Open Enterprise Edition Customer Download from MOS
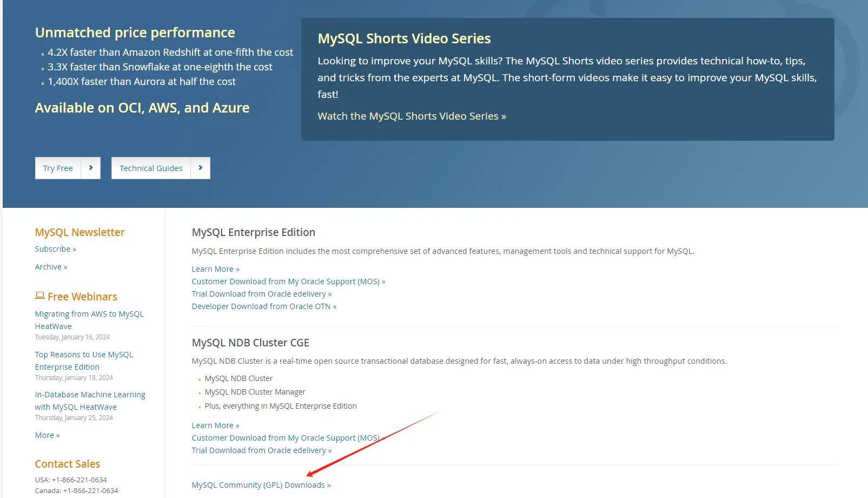The height and width of the screenshot is (498, 868). pyautogui.click(x=288, y=281)
